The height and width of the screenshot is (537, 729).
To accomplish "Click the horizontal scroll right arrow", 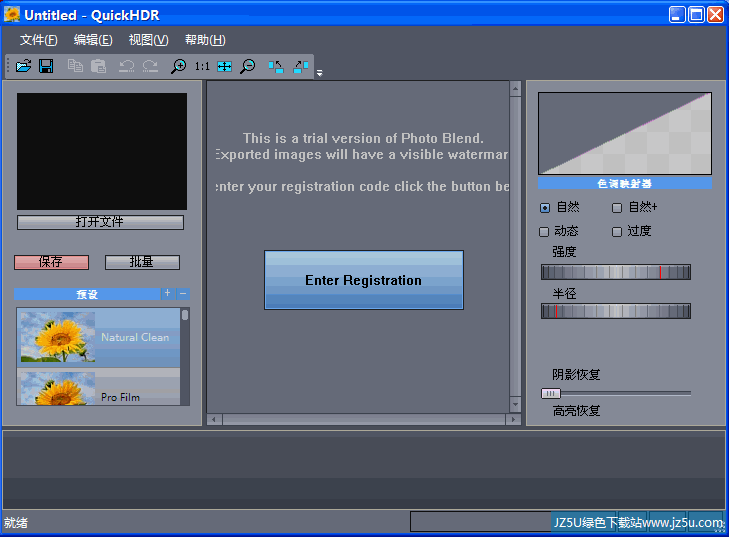I will pyautogui.click(x=513, y=419).
